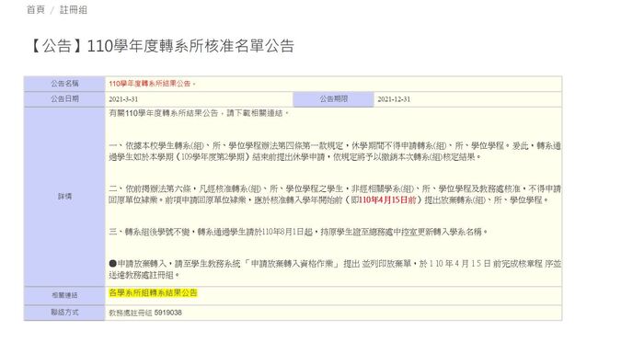Open highlighted 各學系所組轉系結果公告 link
The image size is (644, 342).
pyautogui.click(x=154, y=292)
